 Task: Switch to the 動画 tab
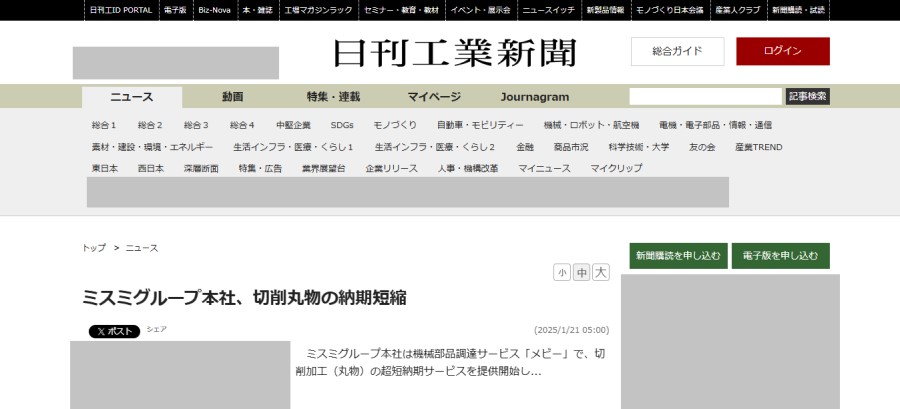pos(232,97)
